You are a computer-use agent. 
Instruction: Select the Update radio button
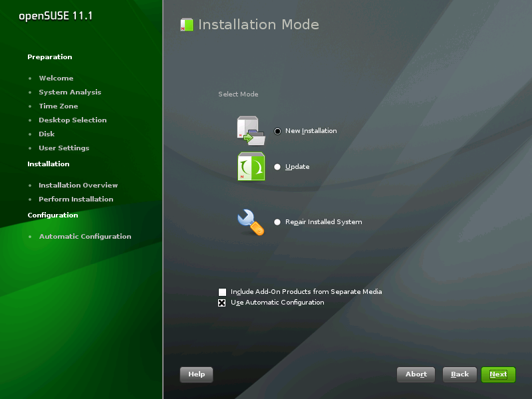(x=277, y=167)
